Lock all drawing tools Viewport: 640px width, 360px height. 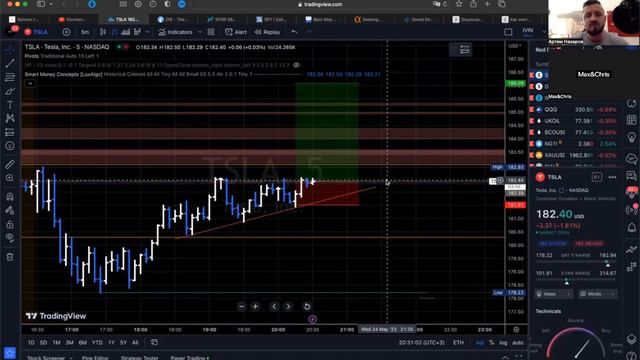click(x=10, y=224)
